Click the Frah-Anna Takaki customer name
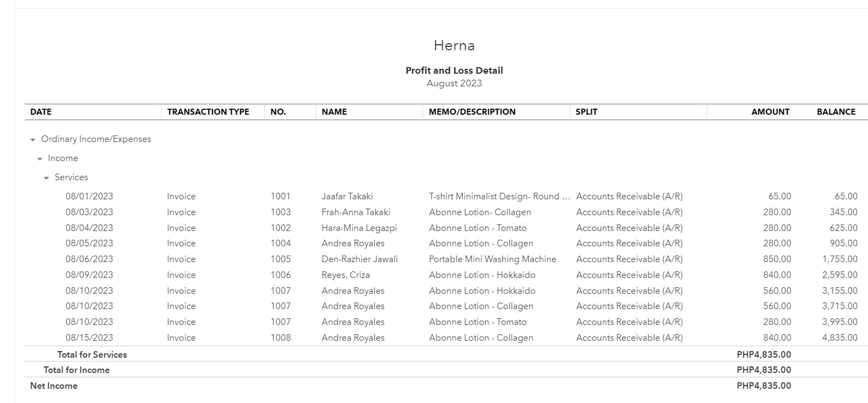 (356, 212)
